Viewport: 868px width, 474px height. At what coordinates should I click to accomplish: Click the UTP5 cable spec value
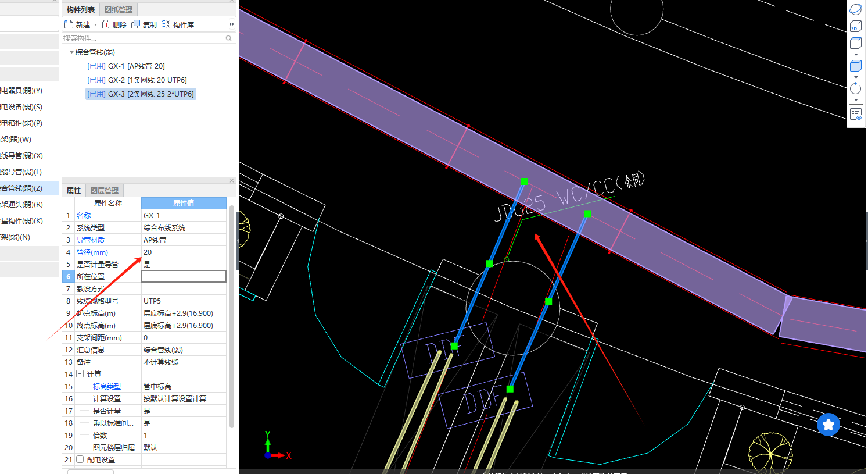click(184, 301)
